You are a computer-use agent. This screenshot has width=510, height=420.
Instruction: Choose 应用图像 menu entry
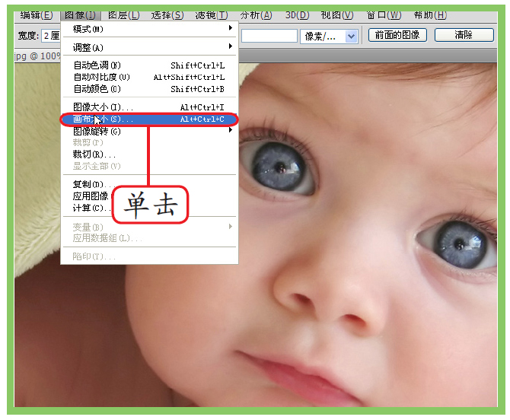91,196
